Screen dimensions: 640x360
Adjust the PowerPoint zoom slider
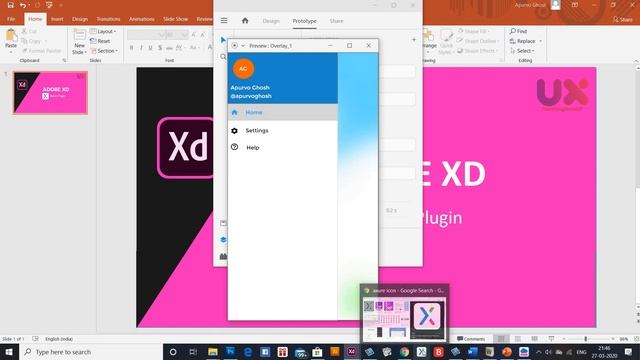(x=586, y=339)
